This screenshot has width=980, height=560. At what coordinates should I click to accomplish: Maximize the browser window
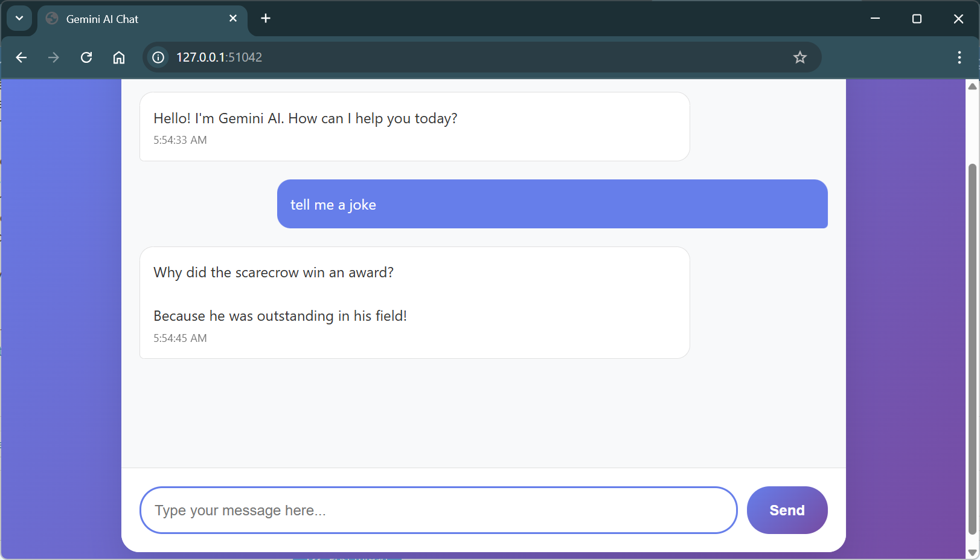coord(917,19)
